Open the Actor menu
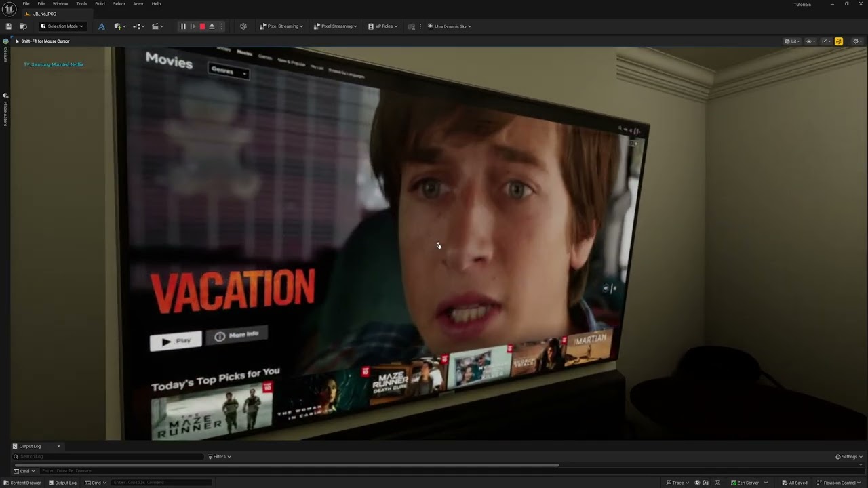Image resolution: width=868 pixels, height=488 pixels. (x=138, y=4)
